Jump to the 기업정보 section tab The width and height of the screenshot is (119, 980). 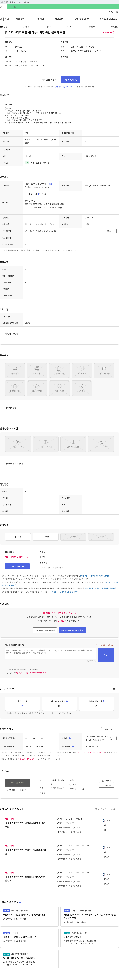[x=114, y=27]
